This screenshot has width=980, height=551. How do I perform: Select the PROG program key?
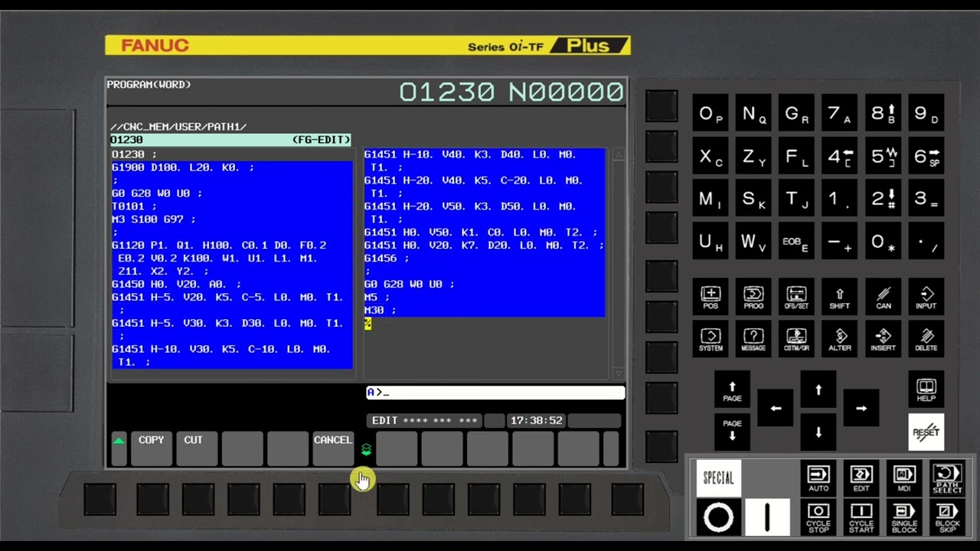pos(753,298)
